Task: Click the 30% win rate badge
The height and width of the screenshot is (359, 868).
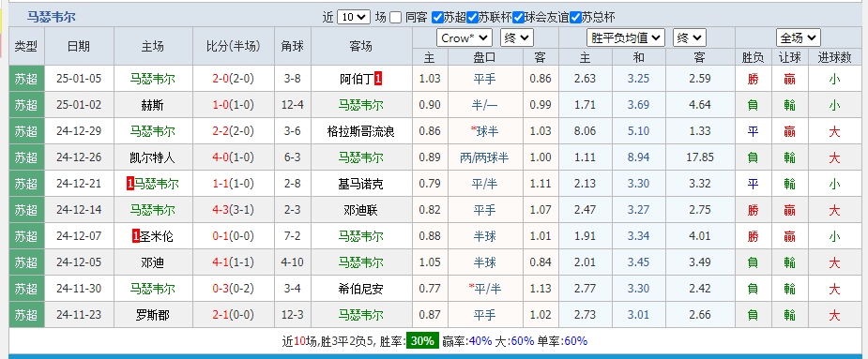Action: pos(422,341)
